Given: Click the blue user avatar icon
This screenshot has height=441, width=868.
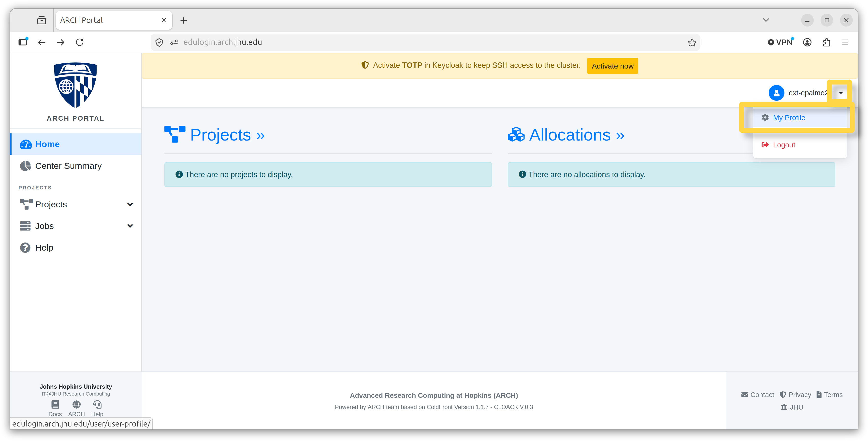Looking at the screenshot, I should 776,93.
